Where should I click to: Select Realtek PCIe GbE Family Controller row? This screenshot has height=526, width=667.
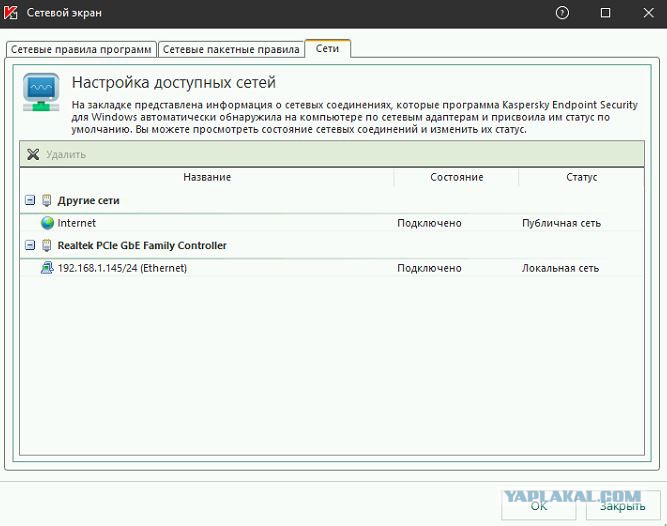point(332,245)
